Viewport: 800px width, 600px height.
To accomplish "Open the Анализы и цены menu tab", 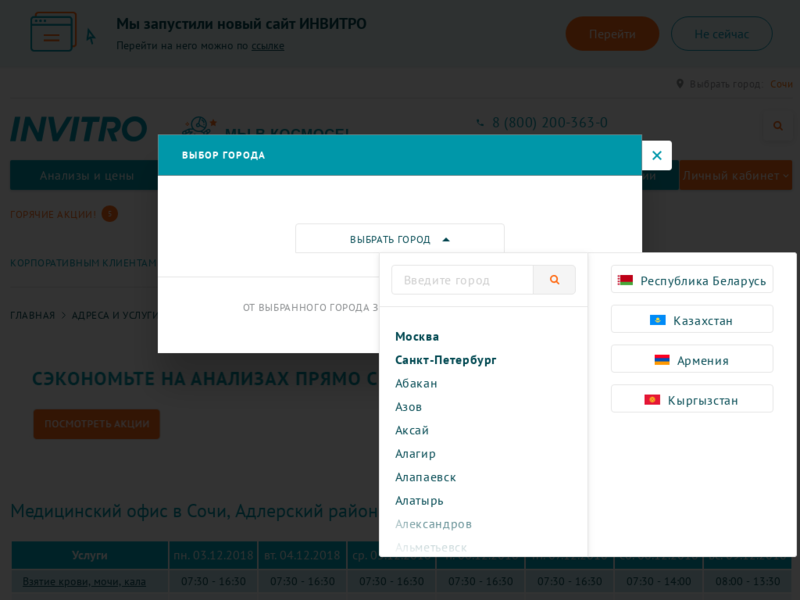I will coord(87,176).
